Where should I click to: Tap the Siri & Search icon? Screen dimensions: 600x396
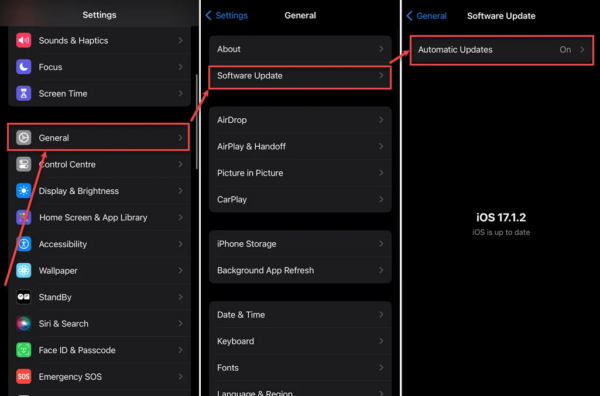[24, 324]
